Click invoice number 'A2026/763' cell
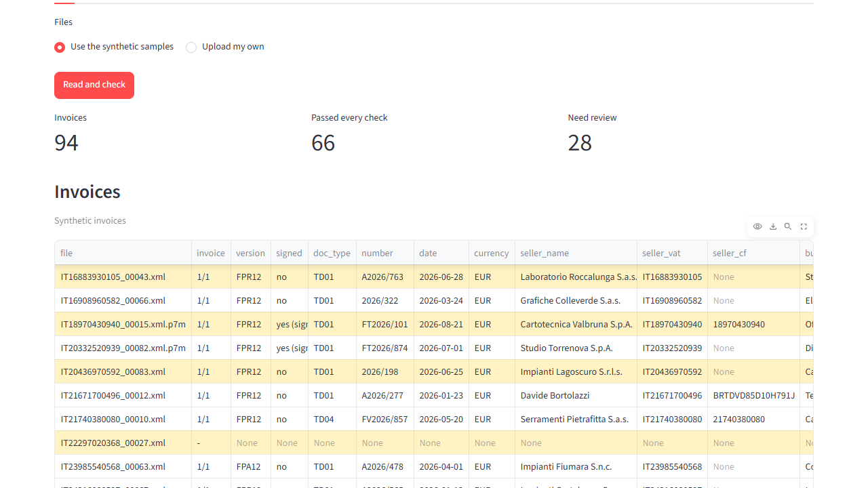The height and width of the screenshot is (488, 868). coord(385,277)
